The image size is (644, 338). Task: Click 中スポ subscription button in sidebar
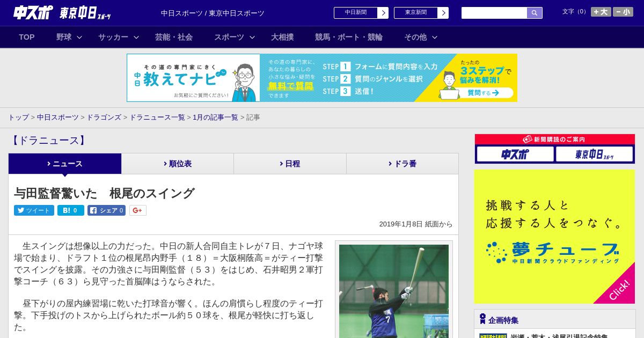point(515,155)
